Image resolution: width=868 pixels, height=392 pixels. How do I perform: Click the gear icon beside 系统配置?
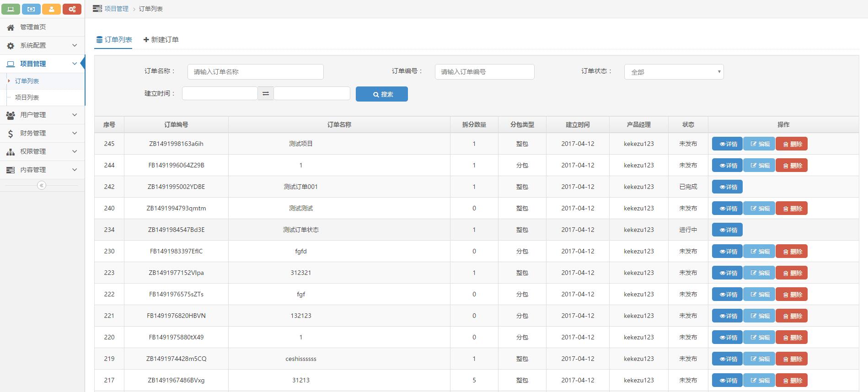click(x=11, y=46)
